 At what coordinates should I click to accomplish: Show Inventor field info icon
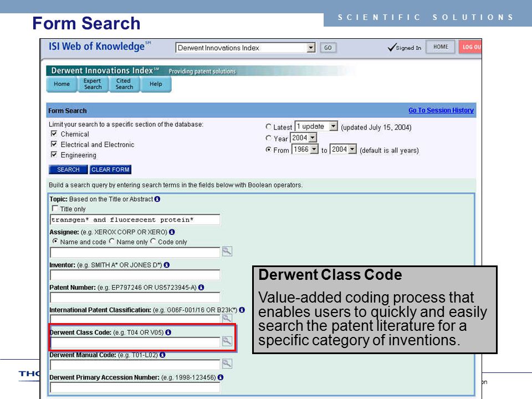pos(167,265)
